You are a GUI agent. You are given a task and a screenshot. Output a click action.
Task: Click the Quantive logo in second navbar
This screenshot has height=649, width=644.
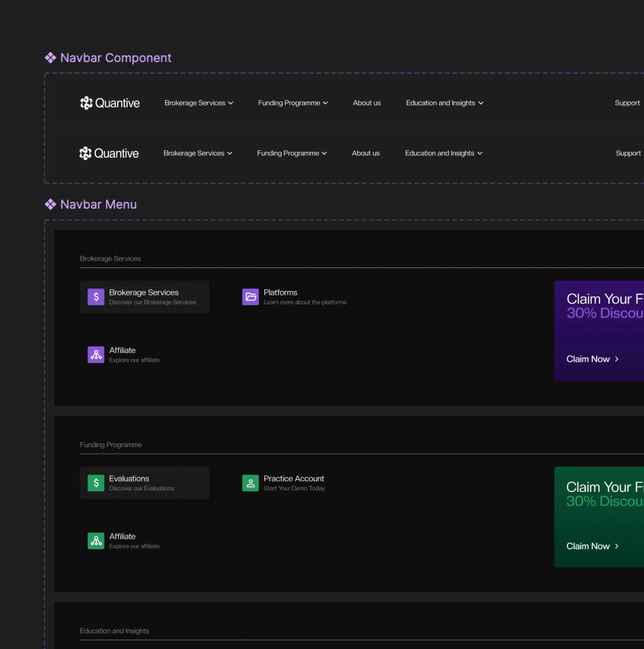109,153
